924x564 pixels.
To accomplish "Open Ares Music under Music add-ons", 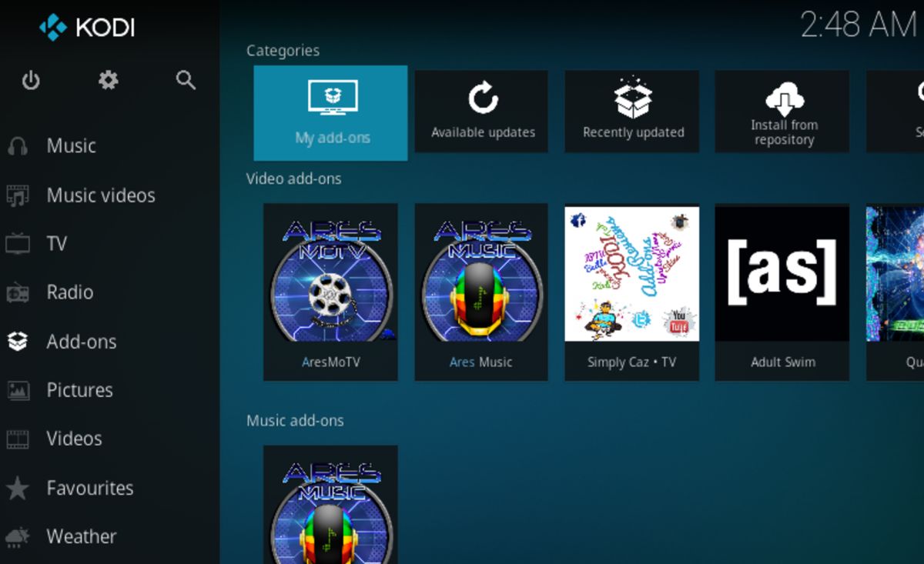I will (x=330, y=505).
